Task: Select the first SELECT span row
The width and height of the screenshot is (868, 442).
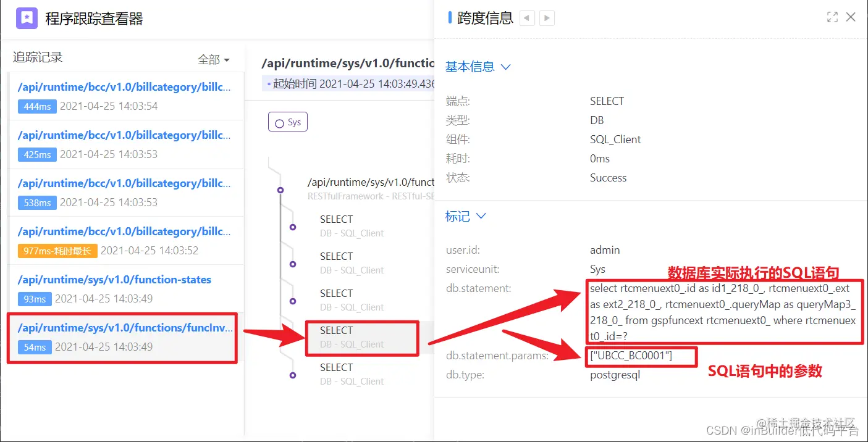Action: (x=352, y=226)
